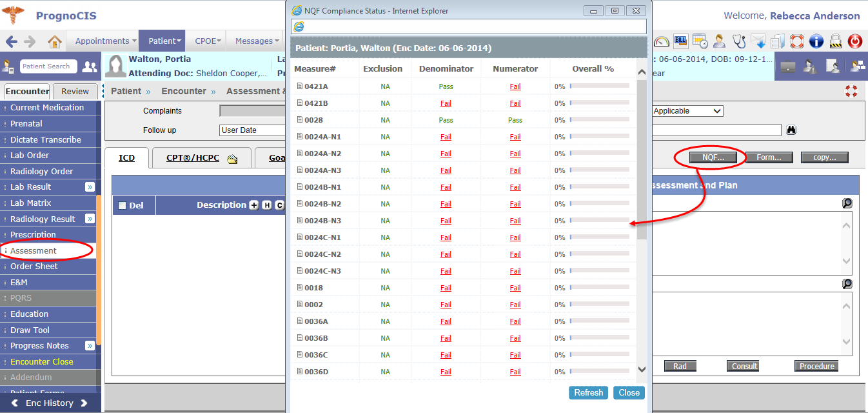The width and height of the screenshot is (868, 413).
Task: Click the blue information icon
Action: click(816, 41)
